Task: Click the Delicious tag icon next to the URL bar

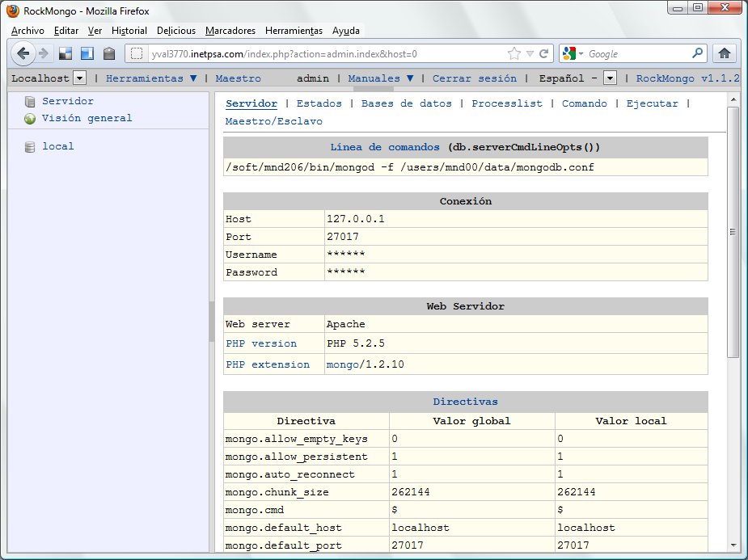Action: pyautogui.click(x=109, y=53)
